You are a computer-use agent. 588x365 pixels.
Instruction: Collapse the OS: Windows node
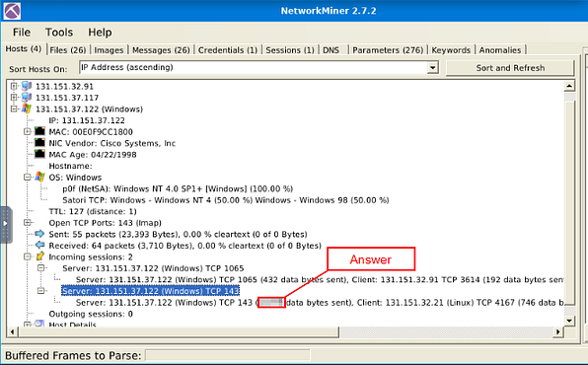(x=28, y=177)
